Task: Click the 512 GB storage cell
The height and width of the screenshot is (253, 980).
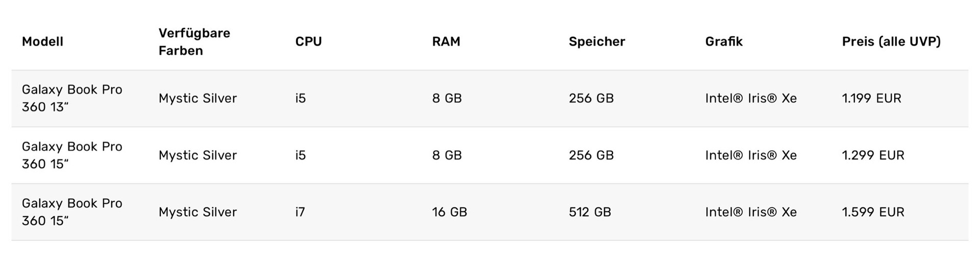Action: 590,212
